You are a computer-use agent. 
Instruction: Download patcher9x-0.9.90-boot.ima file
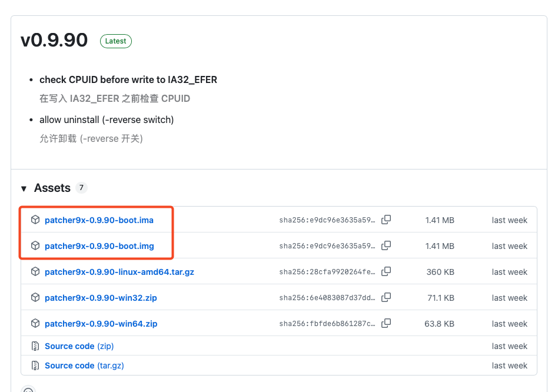[x=99, y=220]
